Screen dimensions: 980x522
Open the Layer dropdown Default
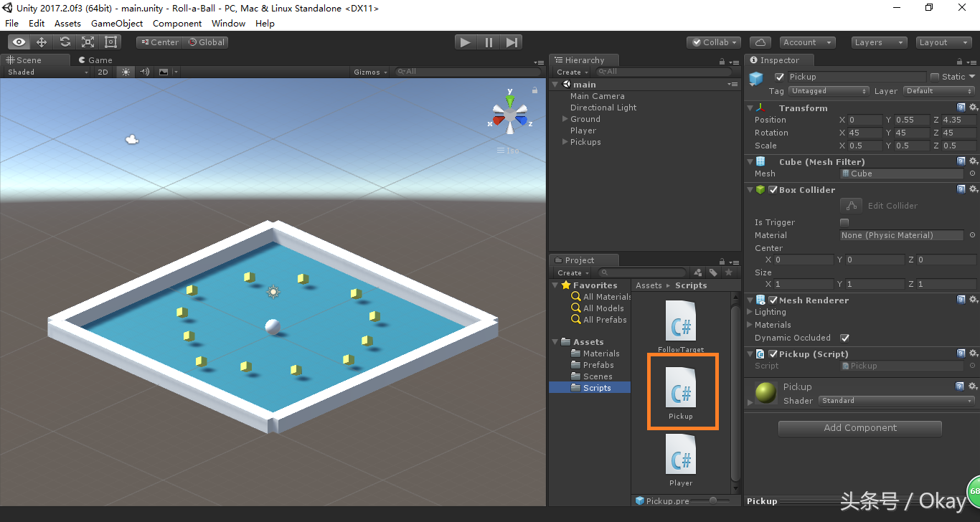point(938,91)
